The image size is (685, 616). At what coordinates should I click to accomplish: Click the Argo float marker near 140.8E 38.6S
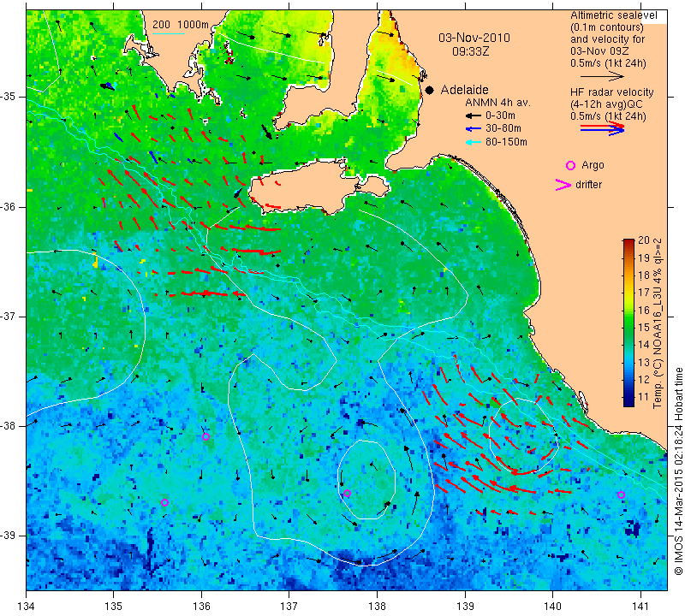621,495
